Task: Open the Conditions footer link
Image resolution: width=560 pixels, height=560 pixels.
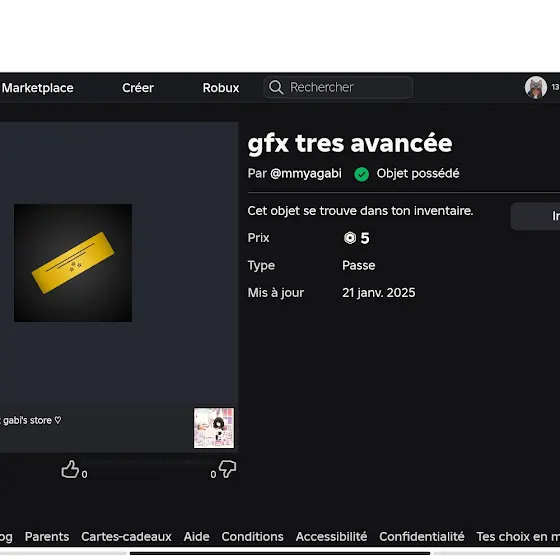Action: (x=252, y=536)
